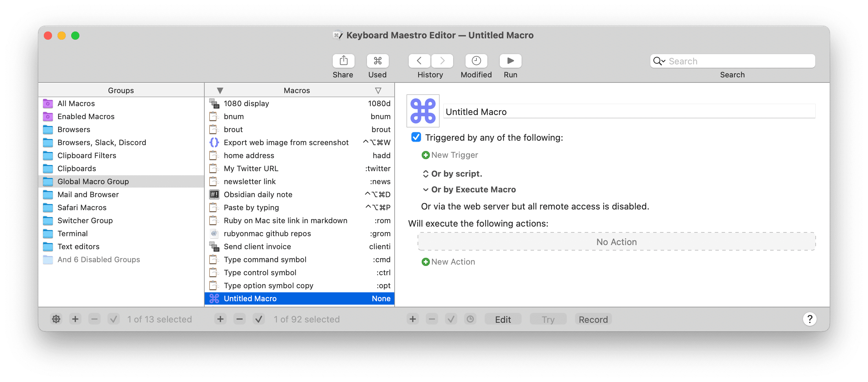Go forward in History with right arrow
This screenshot has width=868, height=382.
pos(442,61)
